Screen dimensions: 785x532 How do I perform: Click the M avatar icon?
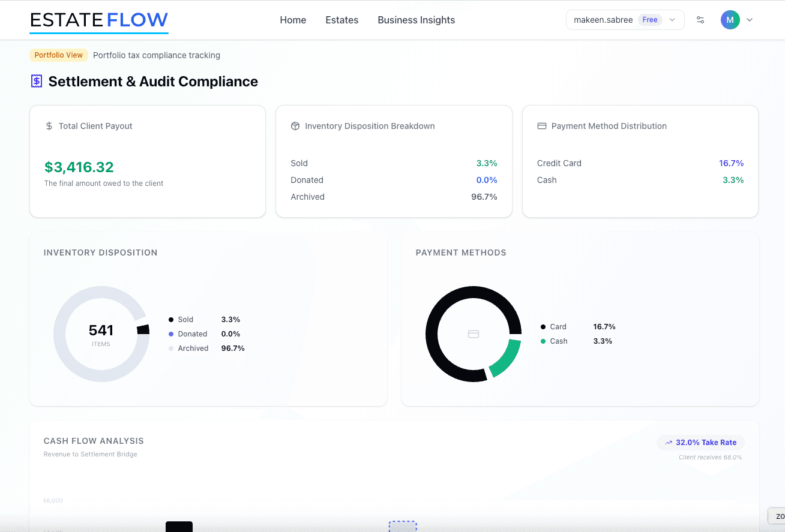(x=730, y=20)
